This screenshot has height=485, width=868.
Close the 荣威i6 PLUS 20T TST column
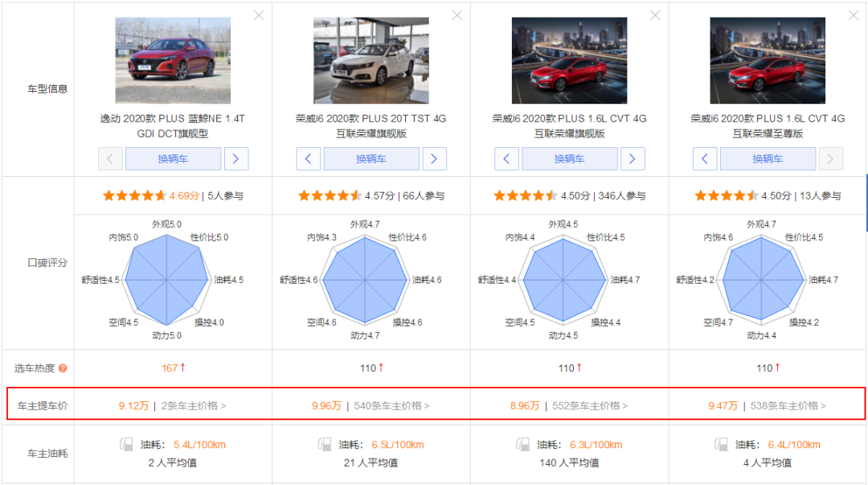457,15
